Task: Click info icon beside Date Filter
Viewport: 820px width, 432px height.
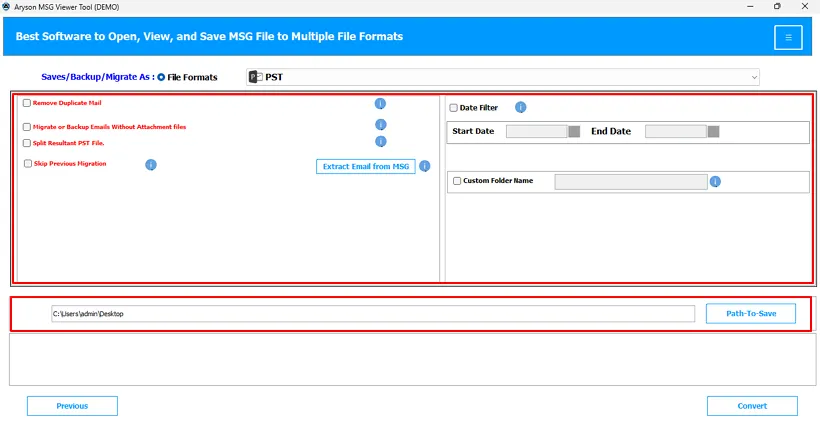Action: click(x=520, y=107)
